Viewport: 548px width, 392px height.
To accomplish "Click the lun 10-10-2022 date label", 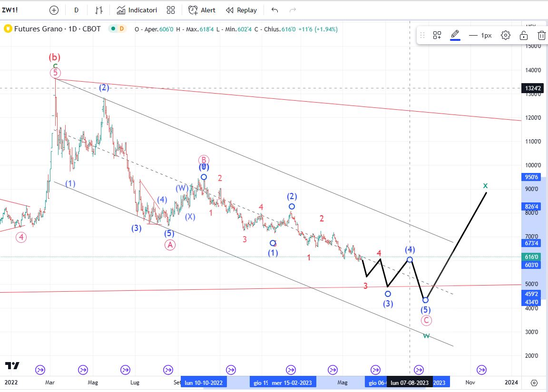I will tap(204, 382).
